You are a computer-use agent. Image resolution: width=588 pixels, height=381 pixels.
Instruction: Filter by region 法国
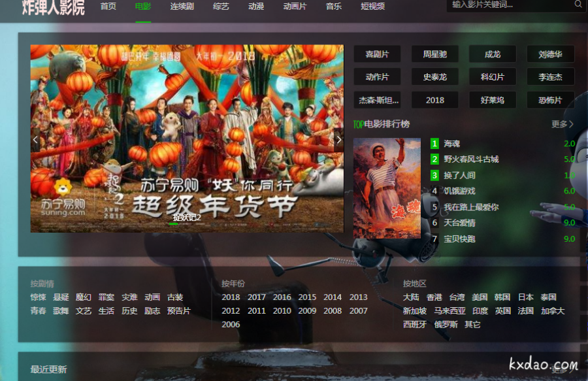526,311
